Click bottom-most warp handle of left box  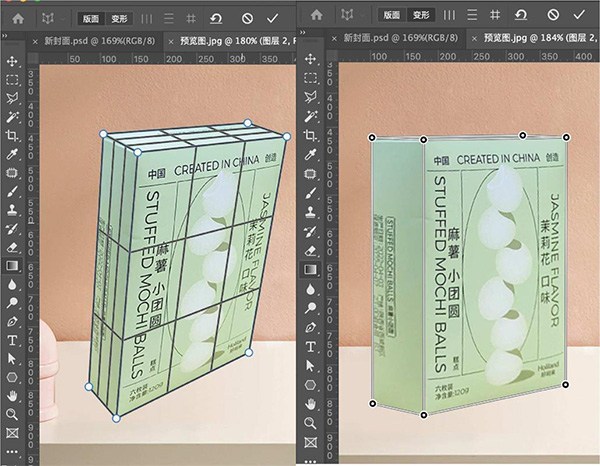click(x=116, y=419)
